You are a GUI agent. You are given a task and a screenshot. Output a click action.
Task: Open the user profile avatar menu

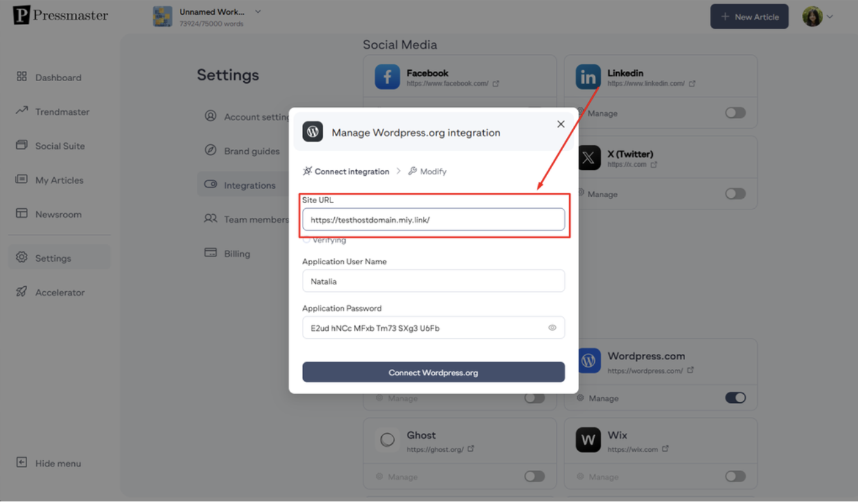[x=817, y=17]
